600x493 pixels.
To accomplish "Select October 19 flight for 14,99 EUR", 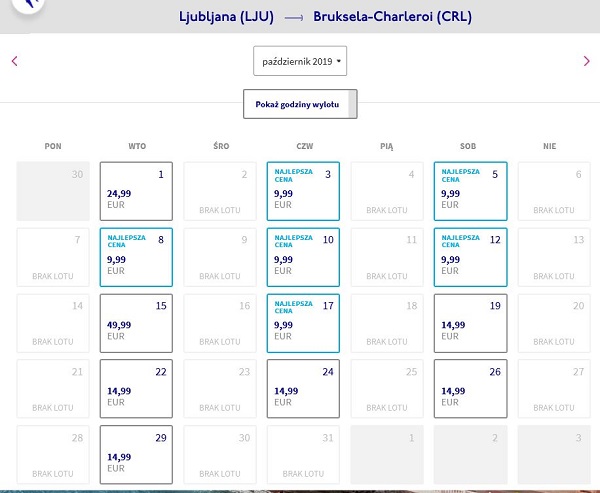I will (x=470, y=323).
